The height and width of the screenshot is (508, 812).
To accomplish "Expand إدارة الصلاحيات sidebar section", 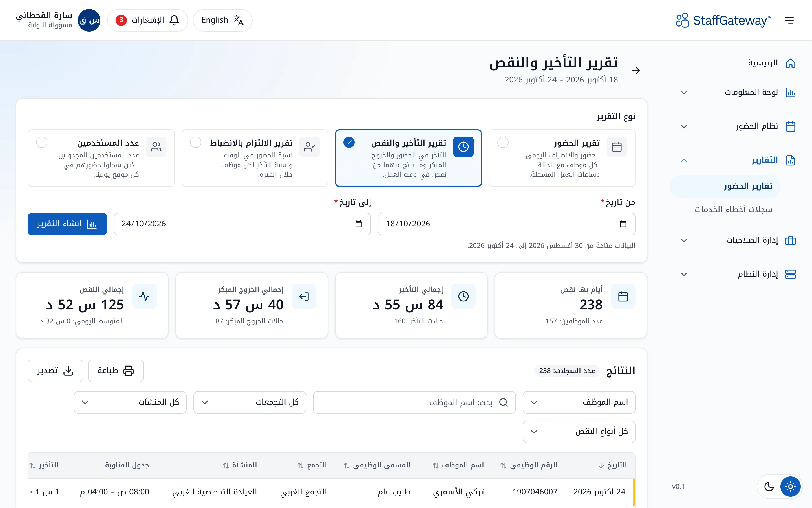I will [x=683, y=240].
